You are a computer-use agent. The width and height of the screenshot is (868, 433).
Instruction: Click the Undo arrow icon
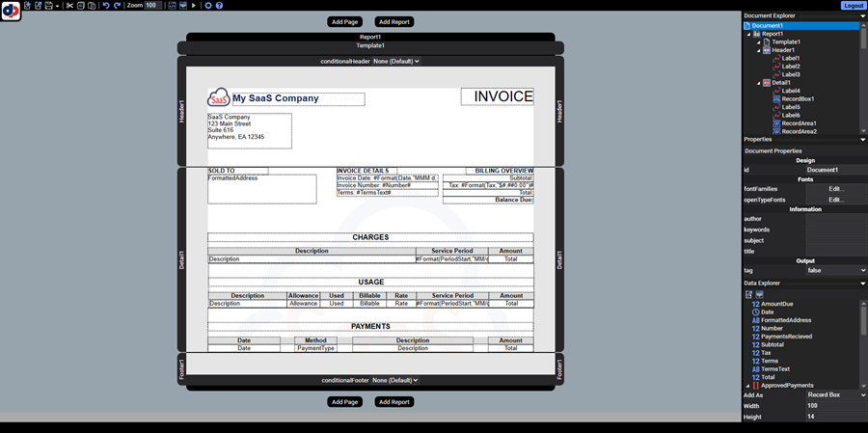105,6
